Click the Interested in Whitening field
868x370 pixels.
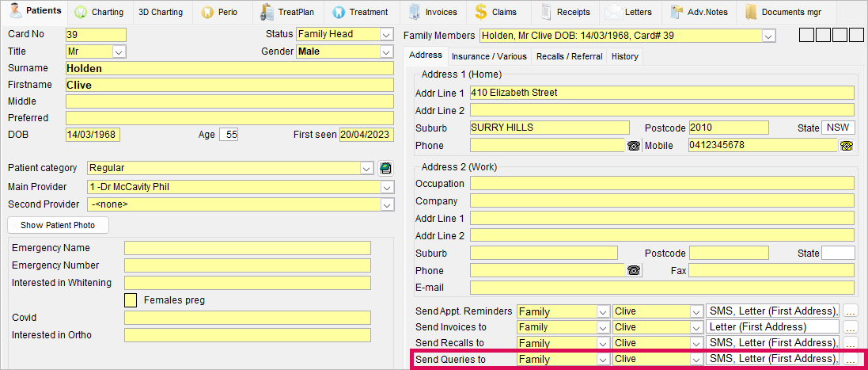click(248, 283)
